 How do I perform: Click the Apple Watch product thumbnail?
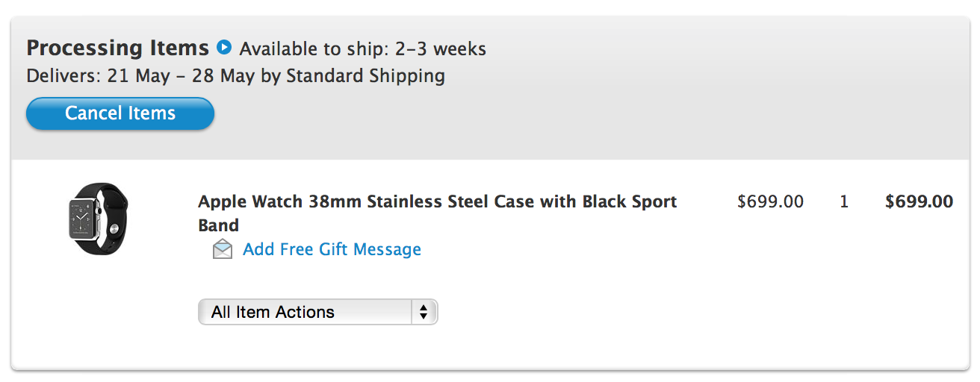pyautogui.click(x=97, y=220)
